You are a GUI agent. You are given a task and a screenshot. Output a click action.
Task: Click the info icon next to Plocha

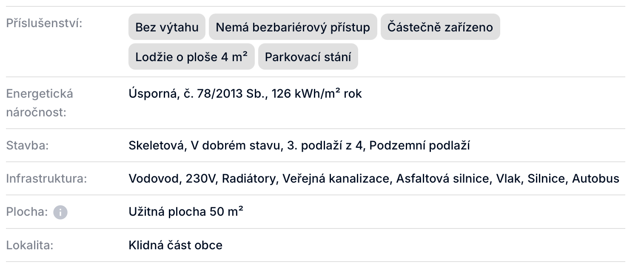click(x=60, y=212)
